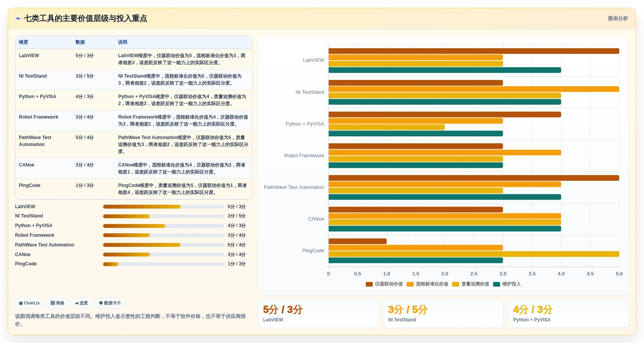Click LabVIEW 仪器联动价值 bar in chart
The image size is (644, 343).
point(474,51)
